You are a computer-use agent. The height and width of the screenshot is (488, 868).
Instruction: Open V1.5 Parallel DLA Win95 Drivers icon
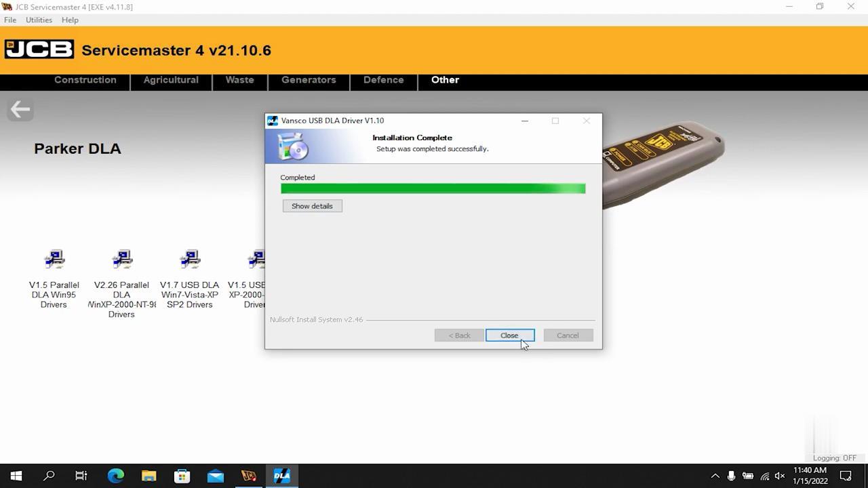click(54, 260)
